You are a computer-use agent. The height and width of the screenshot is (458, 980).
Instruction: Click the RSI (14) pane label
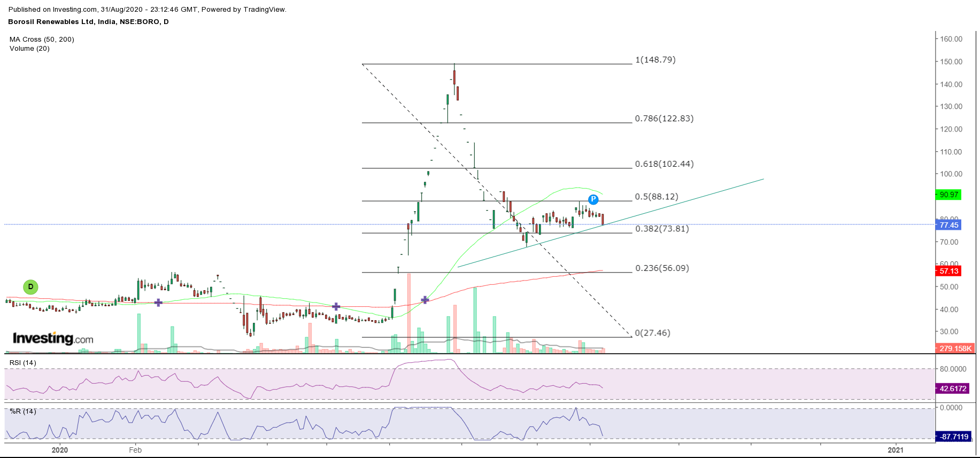[23, 363]
